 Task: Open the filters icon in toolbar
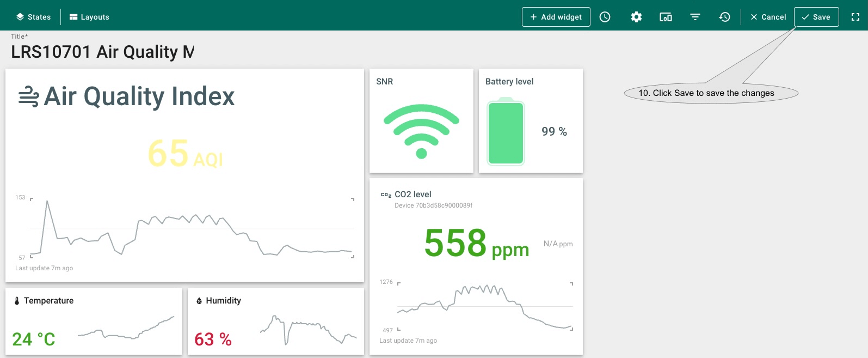click(695, 17)
